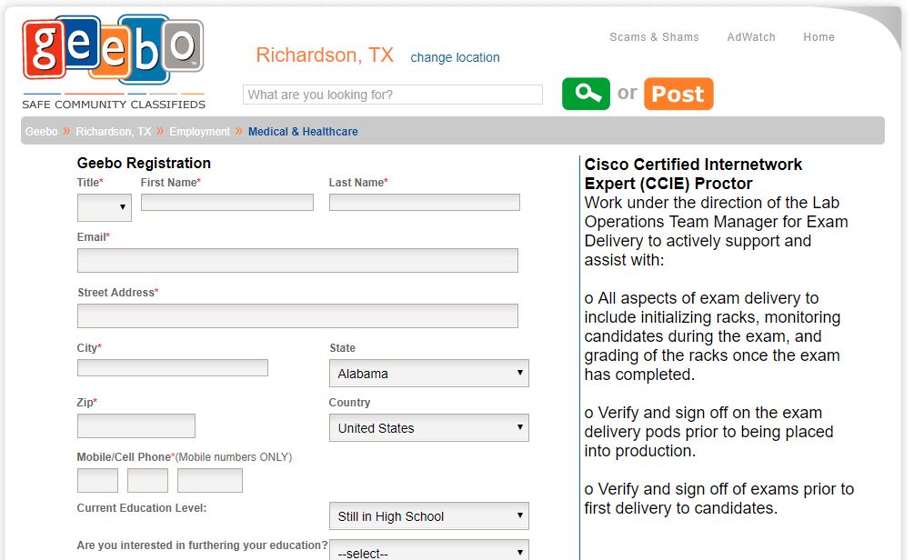This screenshot has width=924, height=560.
Task: Select the Street Address field
Action: tap(297, 315)
